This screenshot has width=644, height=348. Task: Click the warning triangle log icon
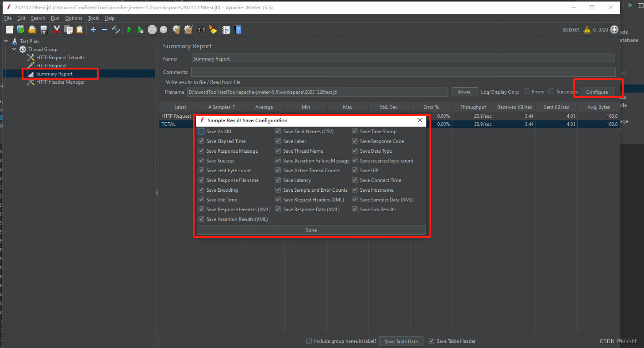587,30
